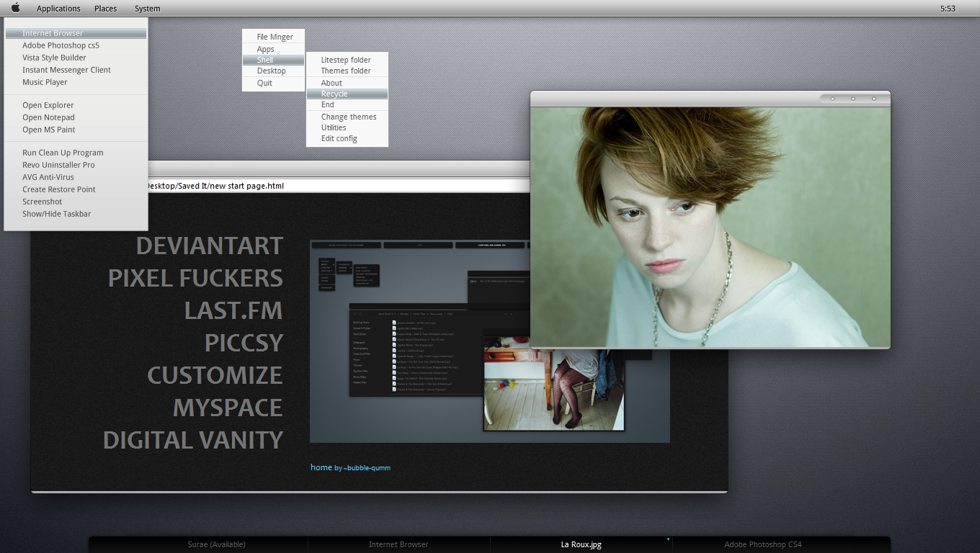This screenshot has height=553, width=980.
Task: Click the ~bubble-qumm author link
Action: (367, 468)
